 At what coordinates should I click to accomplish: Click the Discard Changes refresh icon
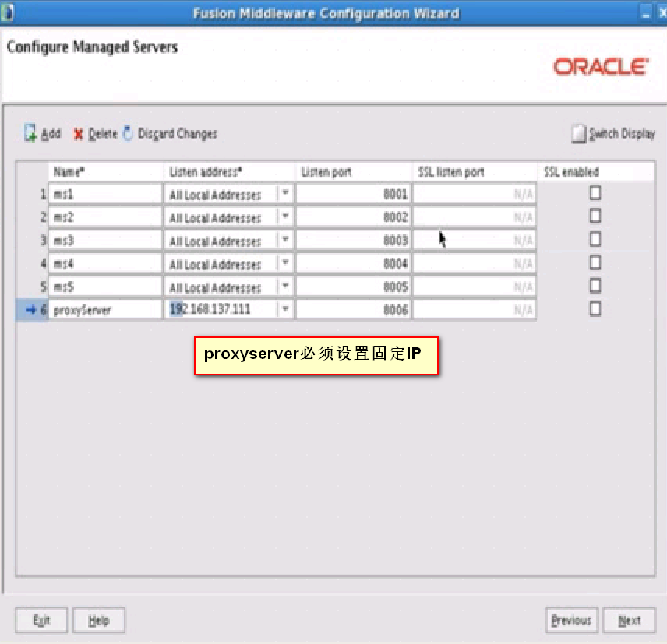coord(128,133)
